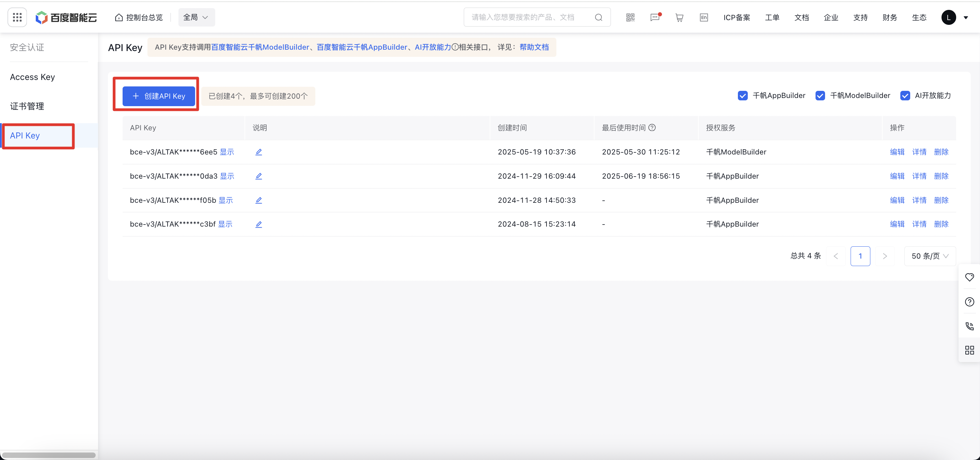
Task: Click 详情 for key 0da3
Action: tap(919, 176)
